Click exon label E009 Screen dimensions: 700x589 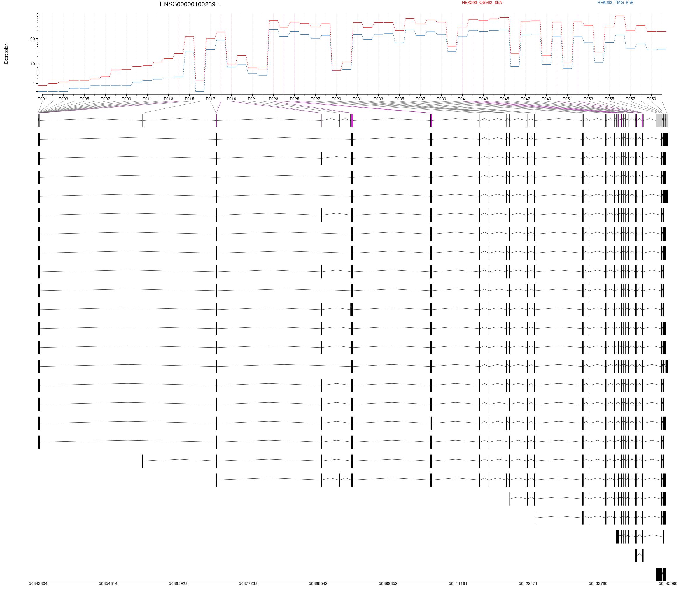[x=126, y=99]
